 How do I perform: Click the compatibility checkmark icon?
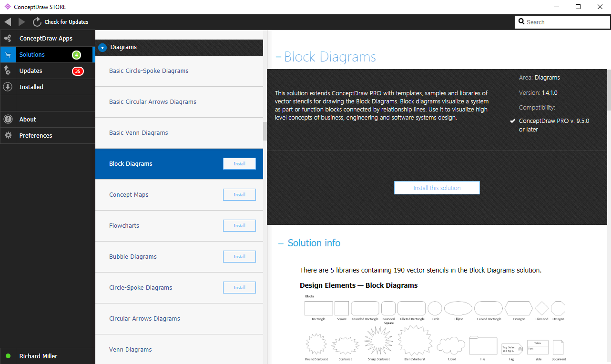(512, 121)
